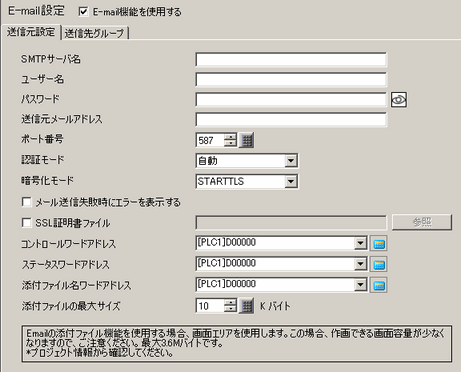Decrease attachment max size with down arrow
This screenshot has height=372, width=461.
click(x=230, y=309)
